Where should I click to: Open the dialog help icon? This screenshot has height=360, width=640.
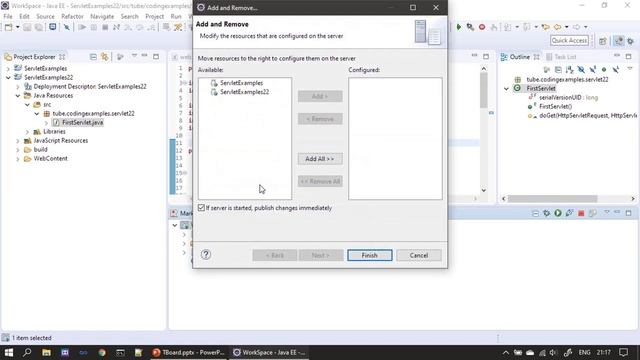206,255
